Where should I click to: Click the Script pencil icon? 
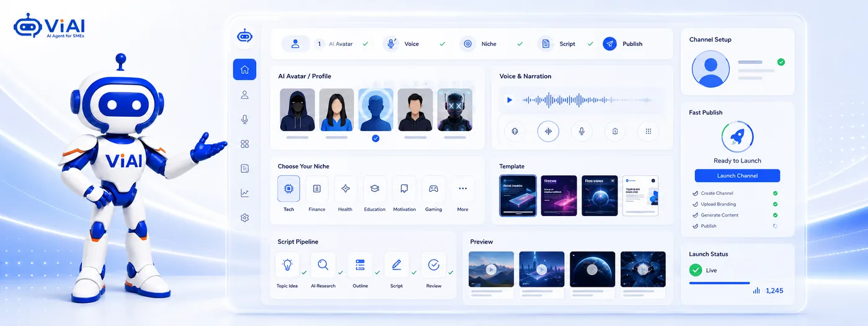click(396, 265)
